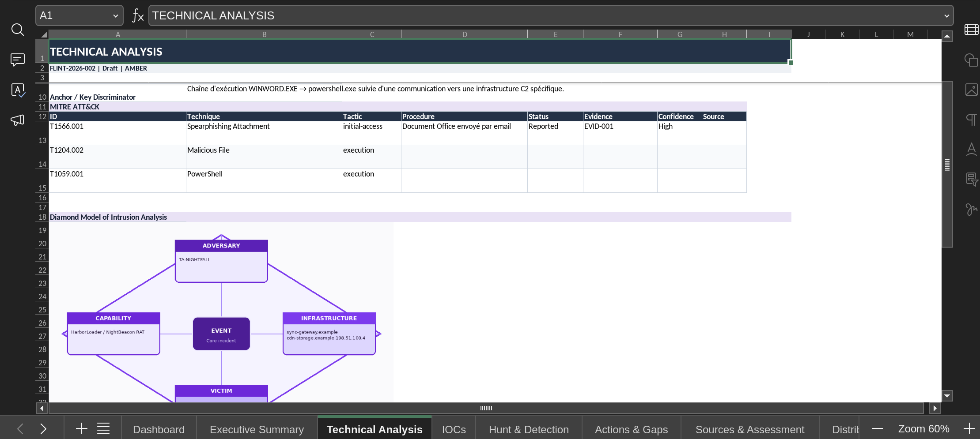
Task: Switch to Hunt & Detection tab
Action: [529, 429]
